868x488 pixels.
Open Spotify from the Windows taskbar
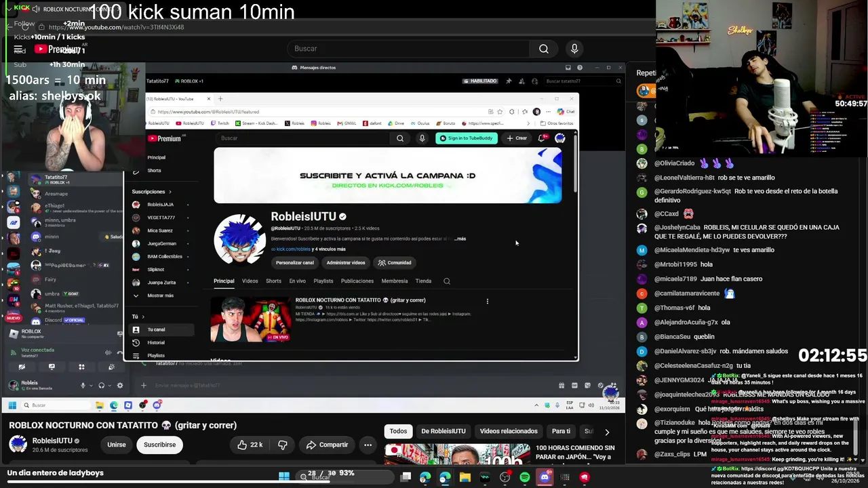coord(525,477)
